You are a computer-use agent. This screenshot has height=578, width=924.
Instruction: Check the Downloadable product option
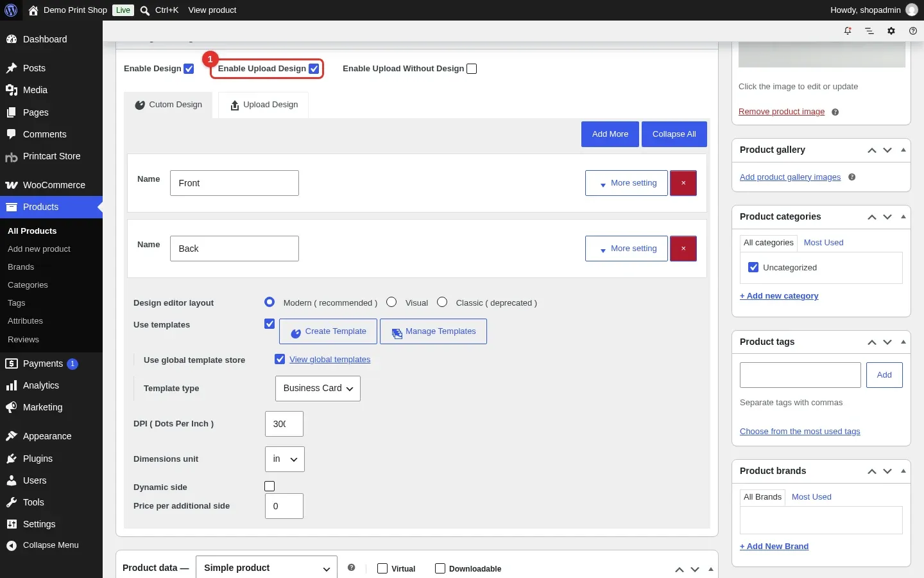pos(440,568)
